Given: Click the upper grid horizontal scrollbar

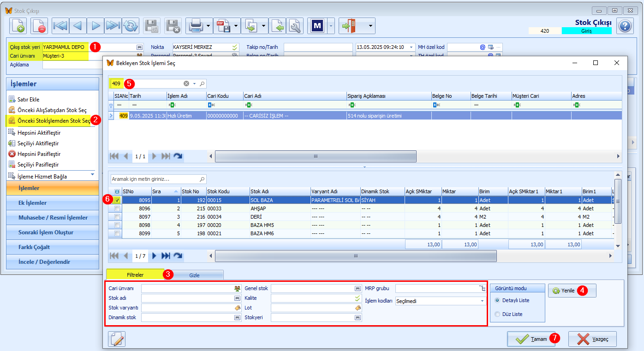Looking at the screenshot, I should click(x=316, y=156).
